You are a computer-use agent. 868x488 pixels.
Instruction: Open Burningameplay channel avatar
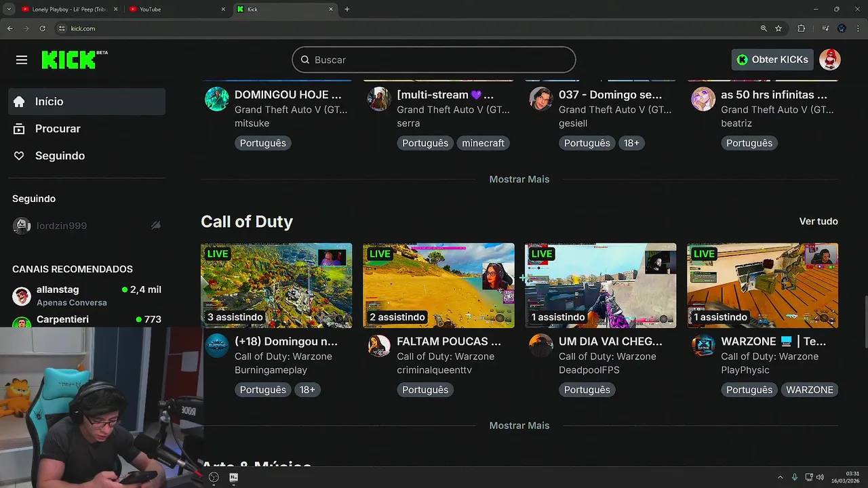[217, 345]
